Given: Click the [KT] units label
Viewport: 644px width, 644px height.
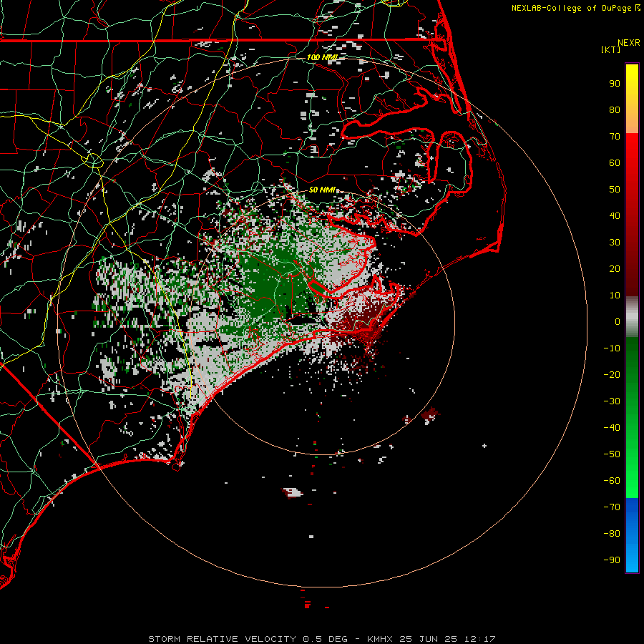Looking at the screenshot, I should pyautogui.click(x=611, y=49).
